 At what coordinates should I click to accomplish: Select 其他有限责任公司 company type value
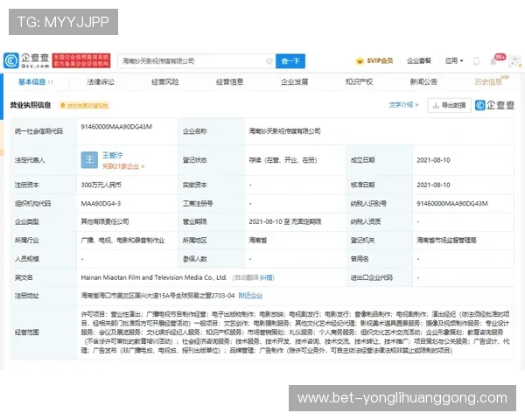(x=105, y=221)
